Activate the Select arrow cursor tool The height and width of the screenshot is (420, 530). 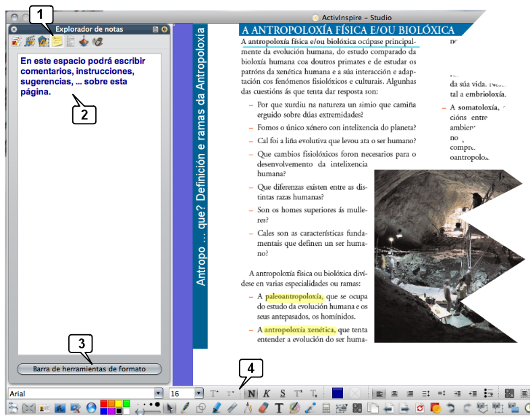[170, 409]
